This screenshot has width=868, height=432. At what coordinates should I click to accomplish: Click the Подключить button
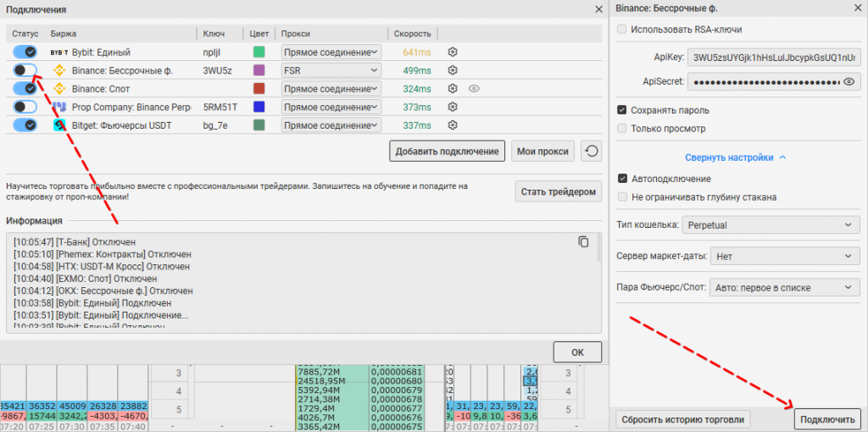(827, 418)
